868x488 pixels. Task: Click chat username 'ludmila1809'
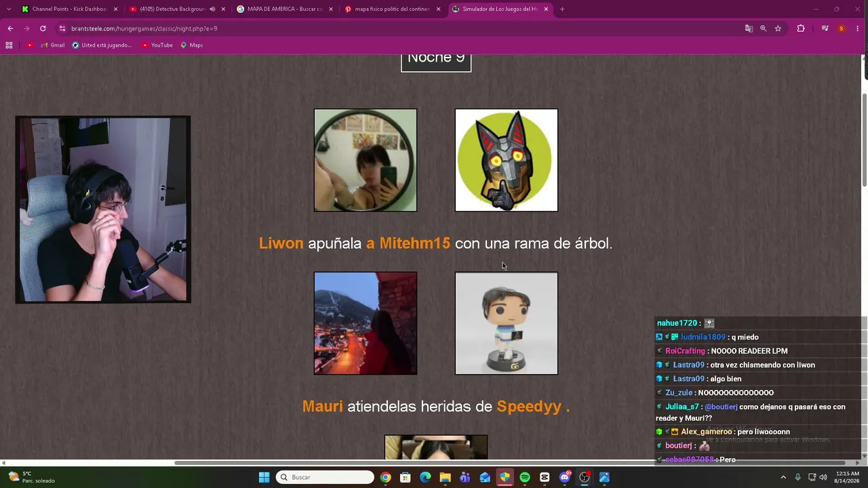[x=703, y=337]
